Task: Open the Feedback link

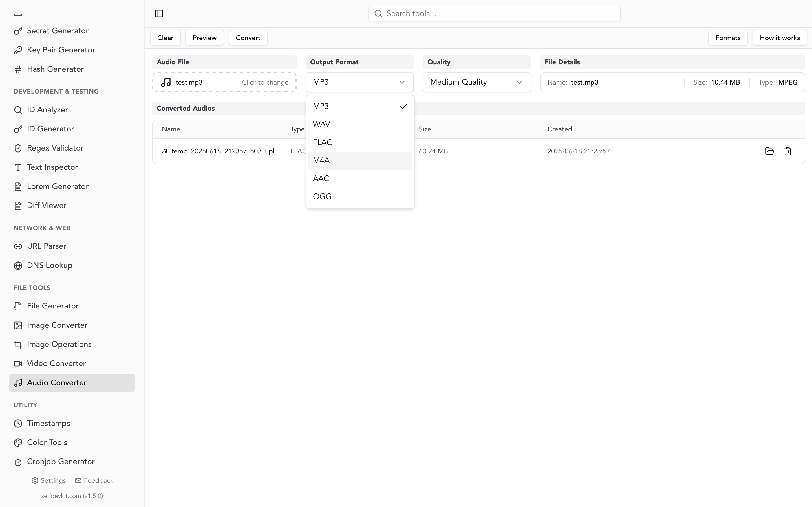Action: click(x=94, y=480)
